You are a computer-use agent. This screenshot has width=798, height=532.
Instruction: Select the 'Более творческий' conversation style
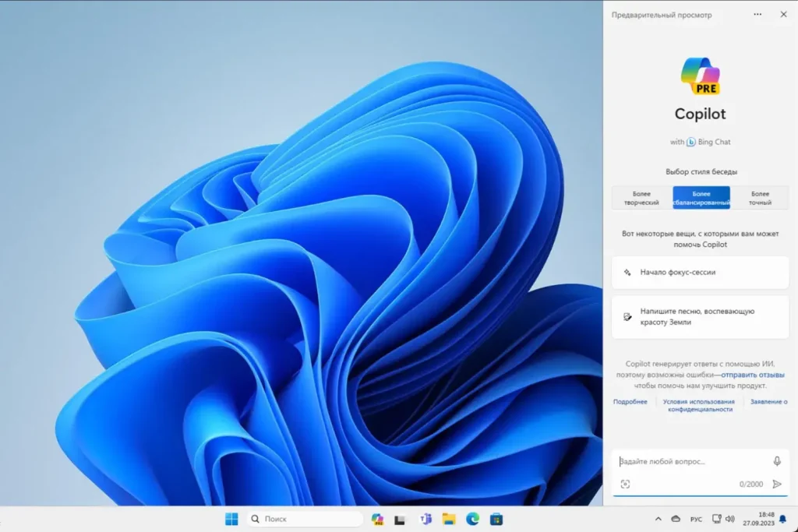pos(642,198)
